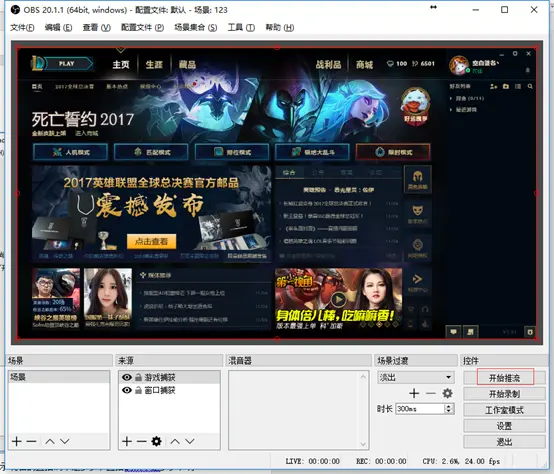Open the 战利品 tab in the game client
This screenshot has height=474, width=554.
(x=328, y=65)
